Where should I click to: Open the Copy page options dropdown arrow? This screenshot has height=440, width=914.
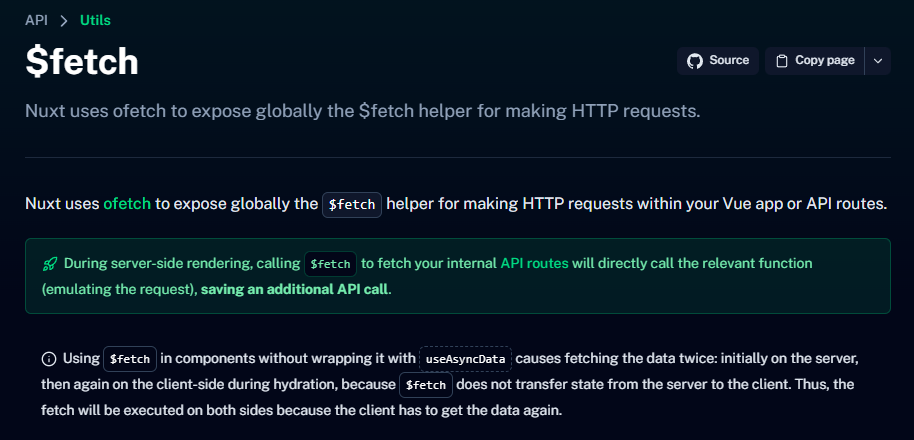877,61
